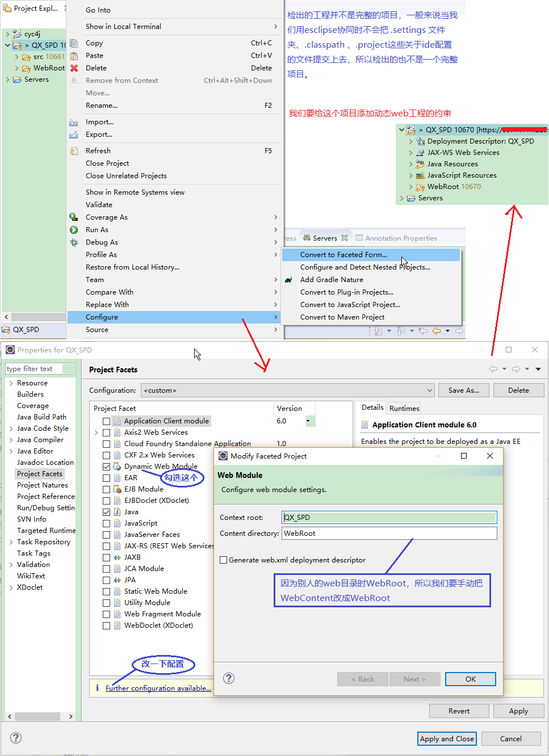
Task: Open the Properties dialog view menu triangle
Action: 538,369
